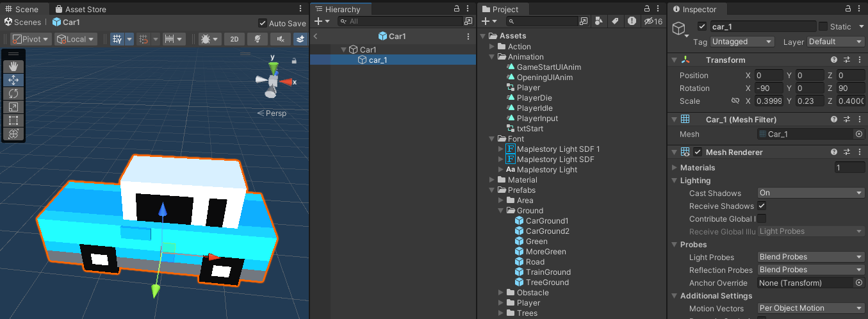Toggle scene lighting bulb icon
The width and height of the screenshot is (868, 319).
pos(258,39)
